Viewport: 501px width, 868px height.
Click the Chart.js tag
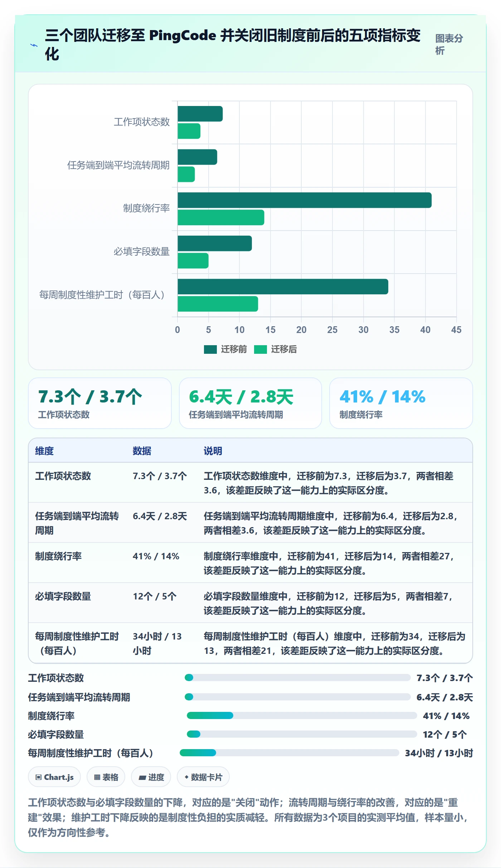click(x=54, y=777)
